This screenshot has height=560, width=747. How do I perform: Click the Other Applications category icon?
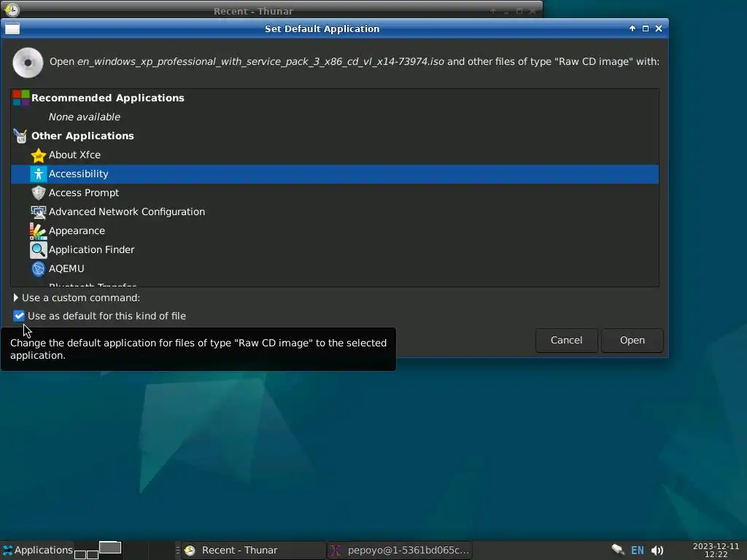pos(21,136)
